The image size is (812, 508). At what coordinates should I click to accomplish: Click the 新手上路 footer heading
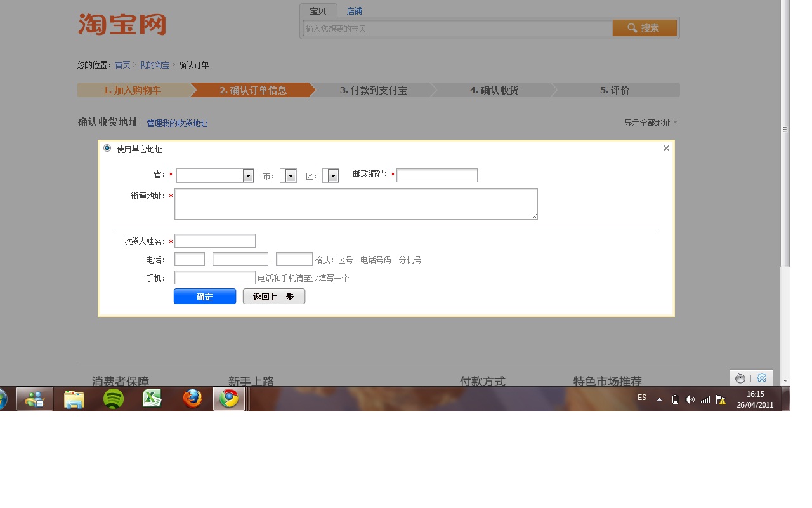251,381
